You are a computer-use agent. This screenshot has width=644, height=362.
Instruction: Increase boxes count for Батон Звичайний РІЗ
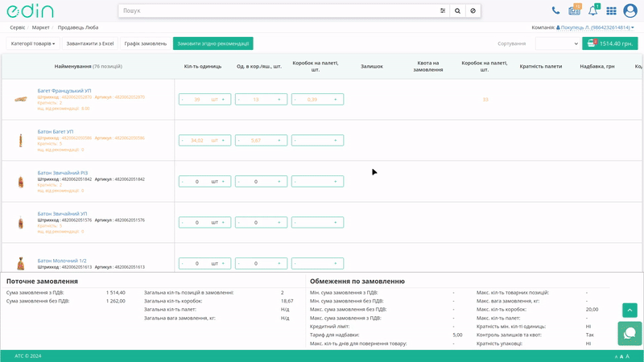coord(279,182)
